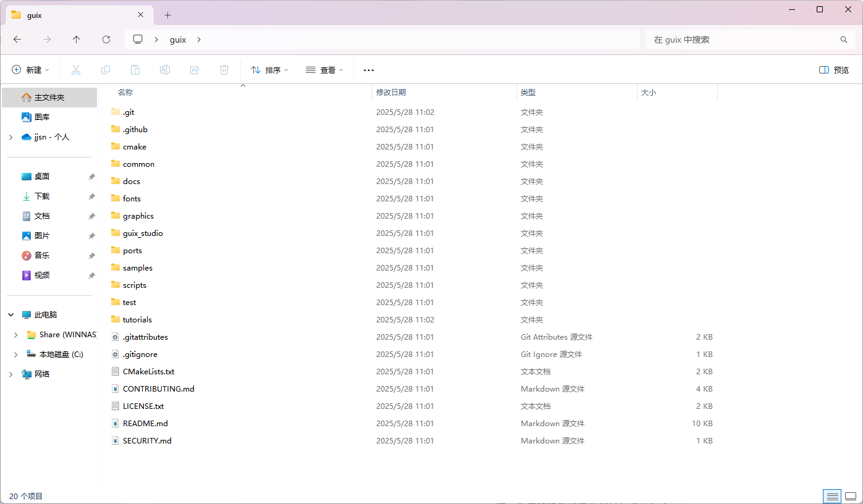
Task: Open the three-dots more options menu
Action: coord(369,70)
